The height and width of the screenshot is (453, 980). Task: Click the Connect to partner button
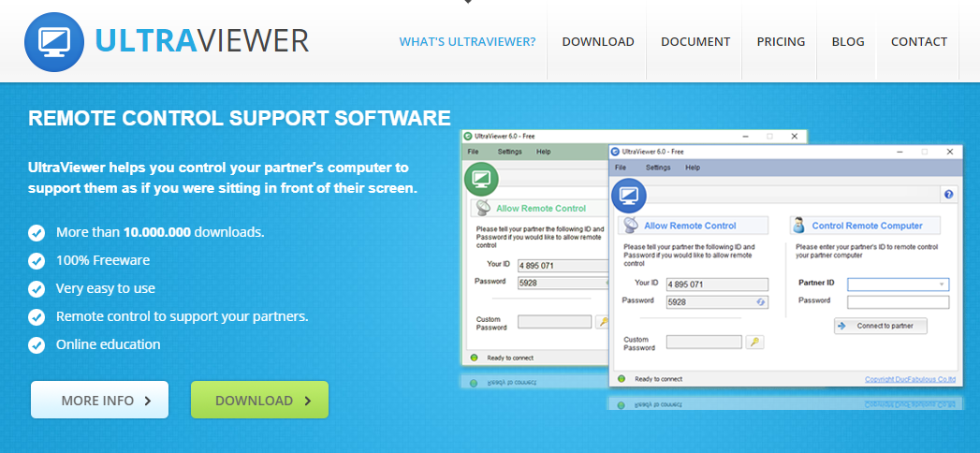880,326
